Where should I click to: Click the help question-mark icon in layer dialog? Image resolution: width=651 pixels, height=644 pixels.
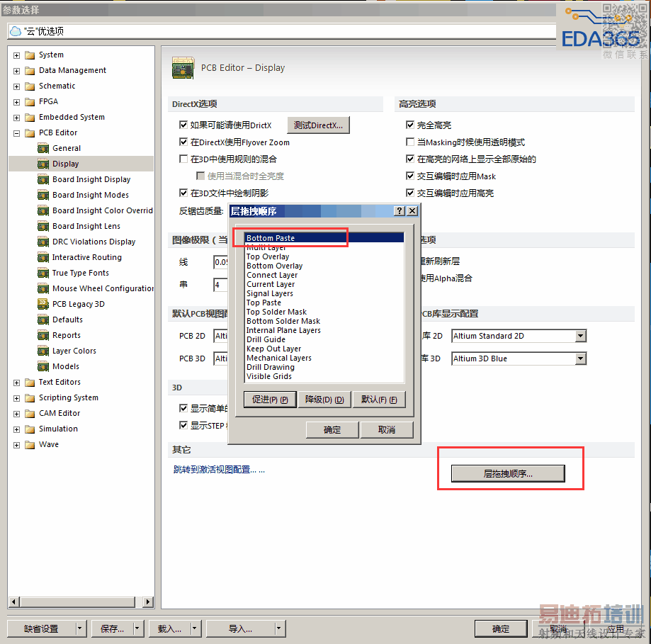[x=399, y=211]
